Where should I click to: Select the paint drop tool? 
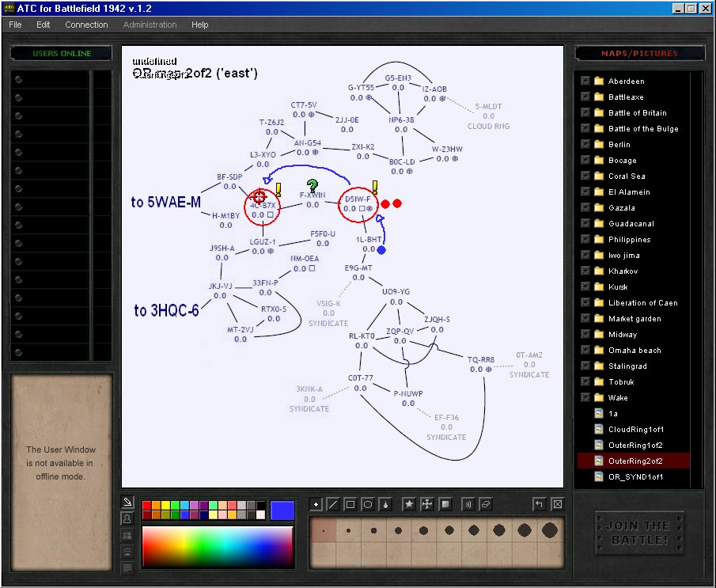[x=385, y=504]
